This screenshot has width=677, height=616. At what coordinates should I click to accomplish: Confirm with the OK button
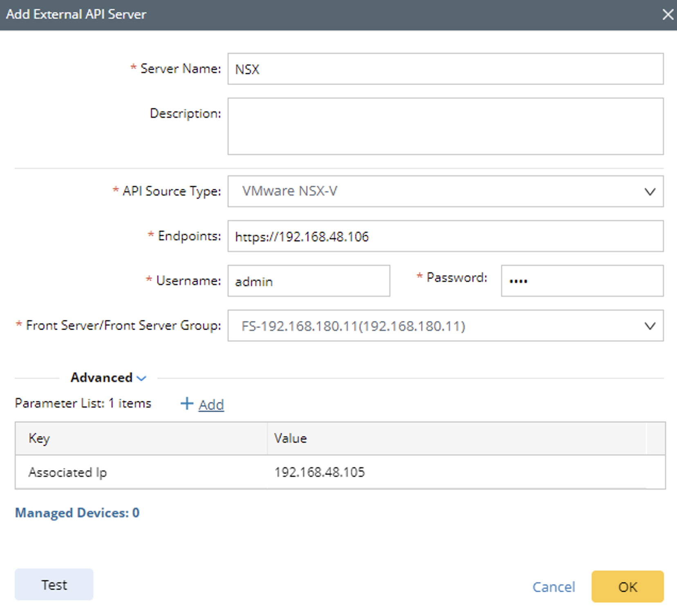[x=627, y=587]
